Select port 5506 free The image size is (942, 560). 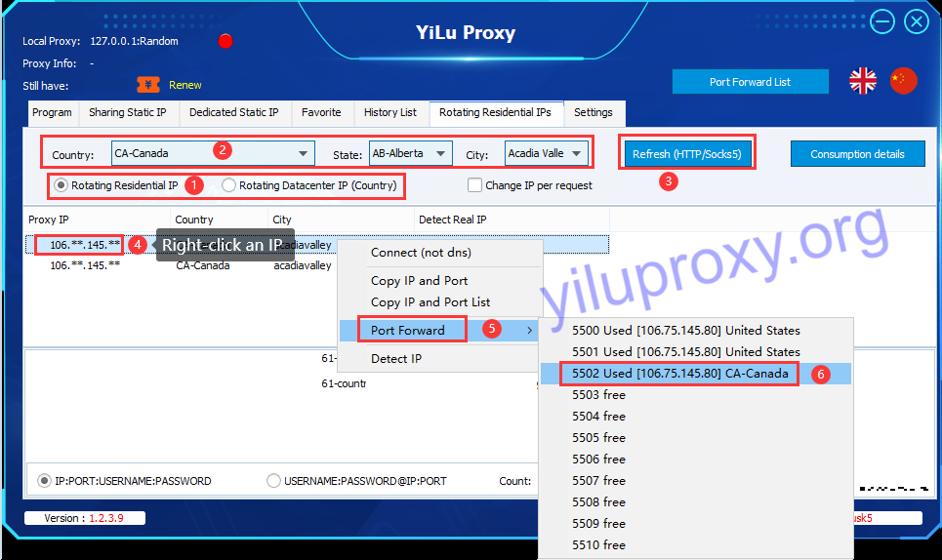pyautogui.click(x=696, y=460)
